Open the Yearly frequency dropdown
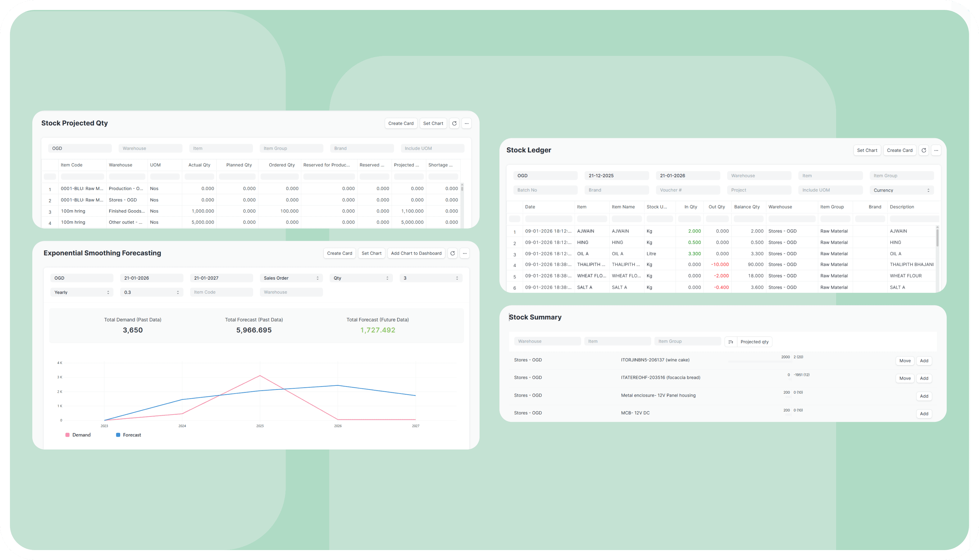The height and width of the screenshot is (560, 979). [82, 292]
